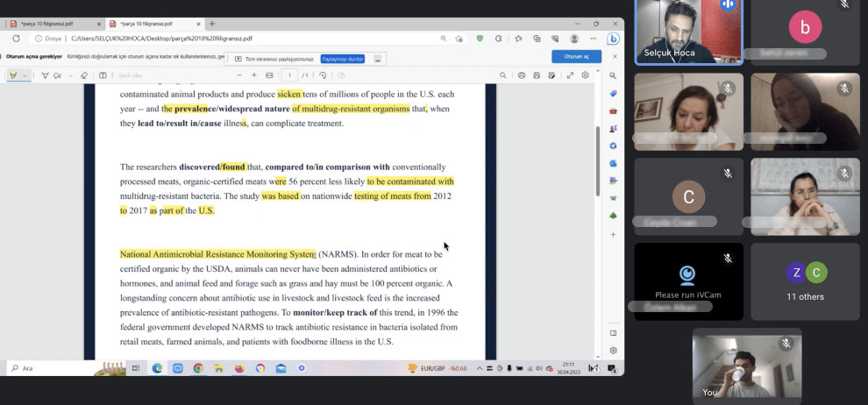Viewport: 868px width, 405px height.
Task: Click the PDF vertical scrollbar
Action: tap(598, 161)
